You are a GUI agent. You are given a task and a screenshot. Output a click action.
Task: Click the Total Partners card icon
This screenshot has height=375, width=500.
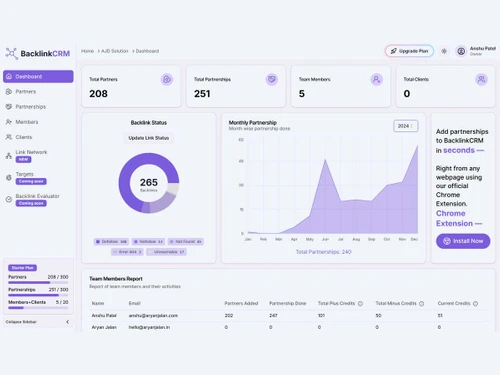167,79
